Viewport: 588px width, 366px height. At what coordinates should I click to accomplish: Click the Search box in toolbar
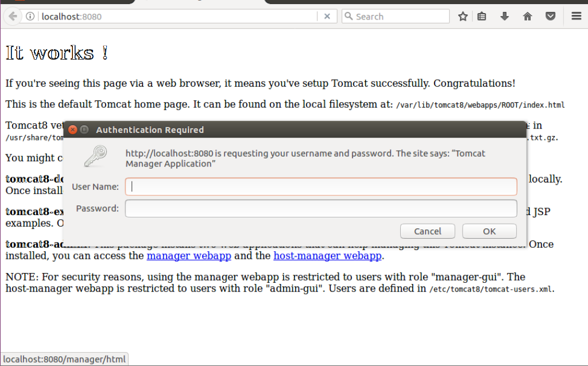[x=399, y=17]
